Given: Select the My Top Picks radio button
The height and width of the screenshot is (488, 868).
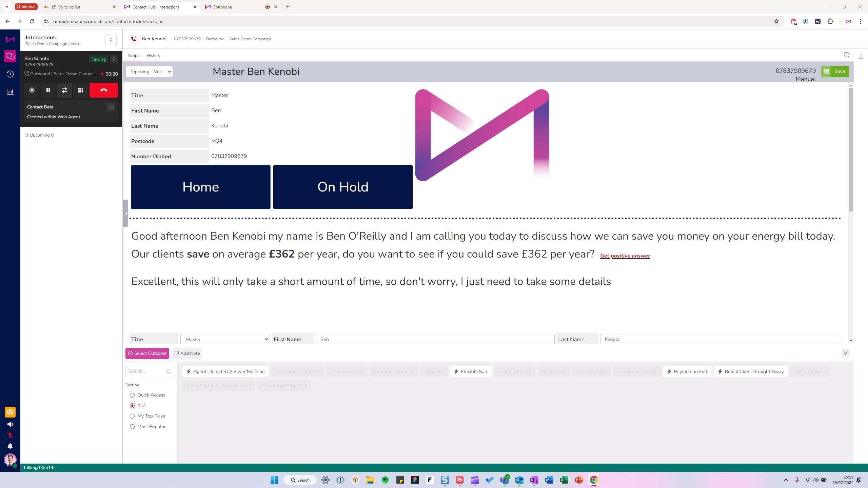Looking at the screenshot, I should (132, 416).
